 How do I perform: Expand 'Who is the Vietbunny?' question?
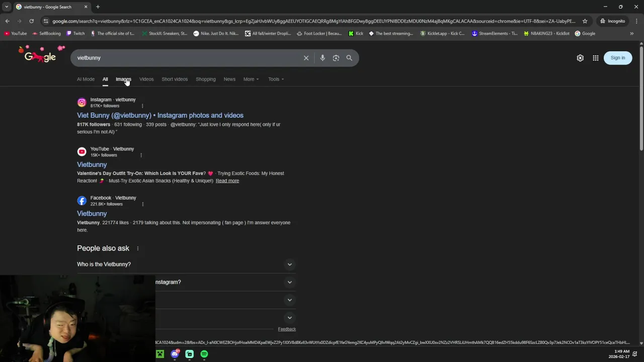pyautogui.click(x=186, y=264)
